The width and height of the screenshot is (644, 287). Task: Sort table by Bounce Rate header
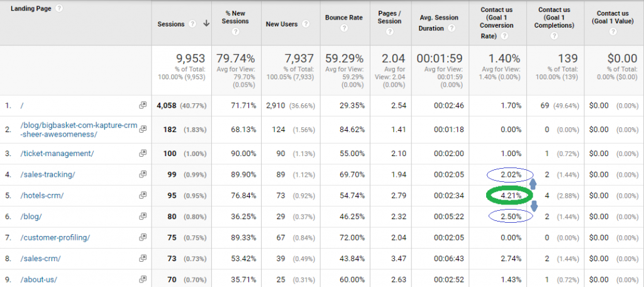pyautogui.click(x=345, y=18)
